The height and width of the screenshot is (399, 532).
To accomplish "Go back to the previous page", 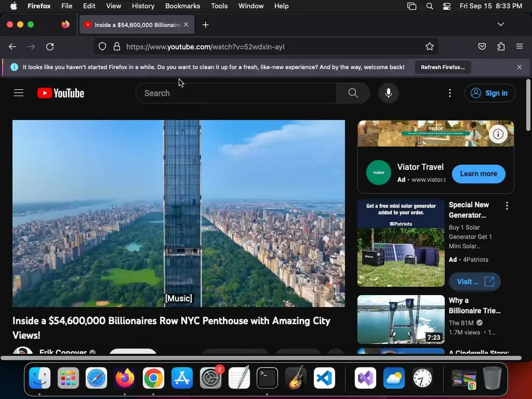I will pos(12,47).
